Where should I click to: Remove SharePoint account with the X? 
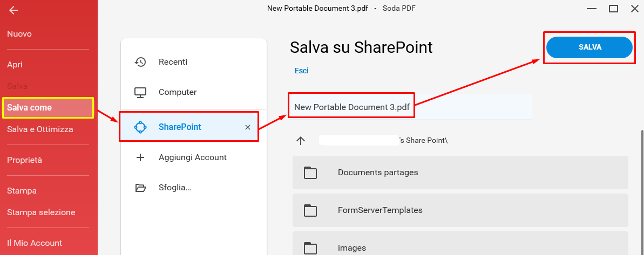248,127
